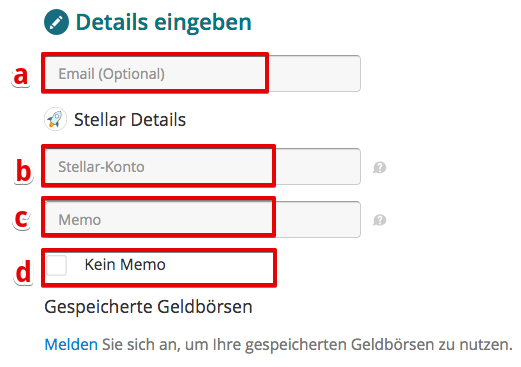Follow the Melden login link
This screenshot has height=367, width=521.
(x=71, y=344)
